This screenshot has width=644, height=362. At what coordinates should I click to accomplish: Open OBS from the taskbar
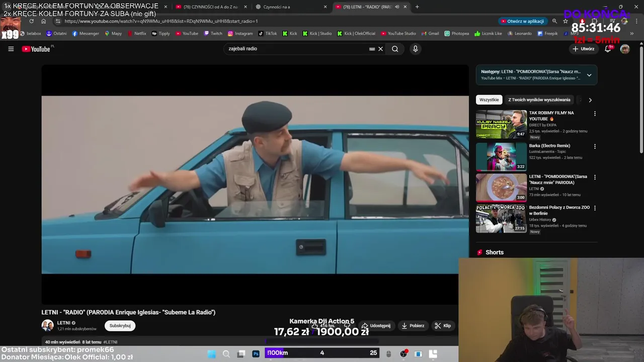tap(403, 354)
